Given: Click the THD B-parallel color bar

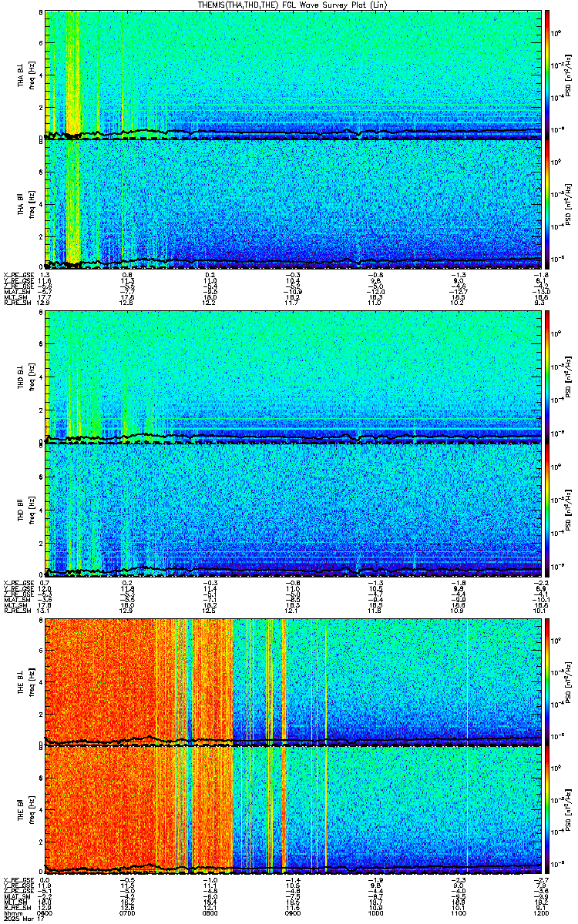Looking at the screenshot, I should pyautogui.click(x=547, y=507).
